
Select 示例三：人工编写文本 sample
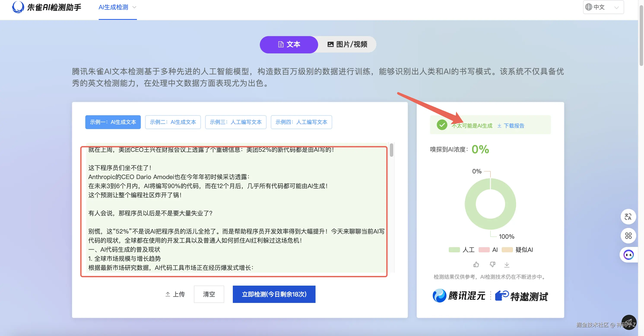[x=235, y=122]
